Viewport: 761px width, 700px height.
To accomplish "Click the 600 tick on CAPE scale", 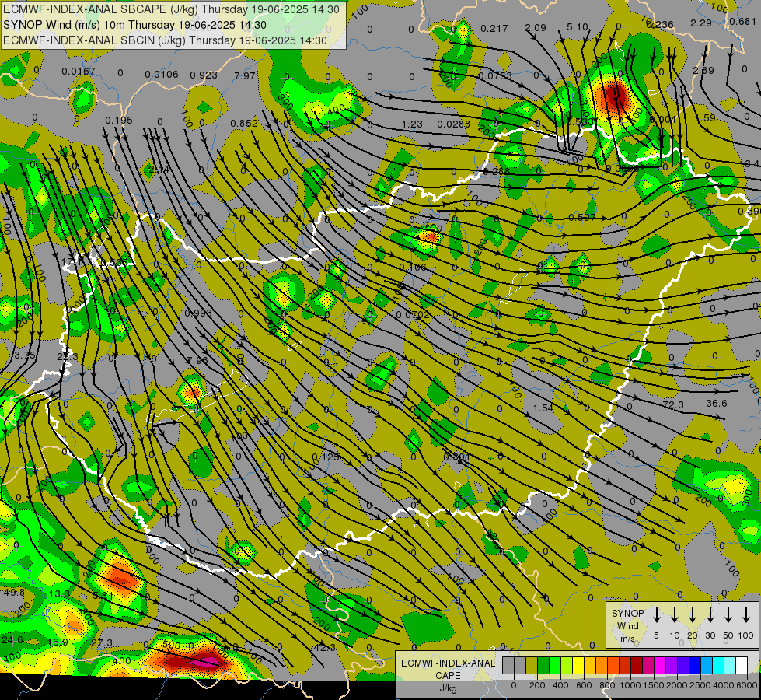I will click(x=584, y=685).
